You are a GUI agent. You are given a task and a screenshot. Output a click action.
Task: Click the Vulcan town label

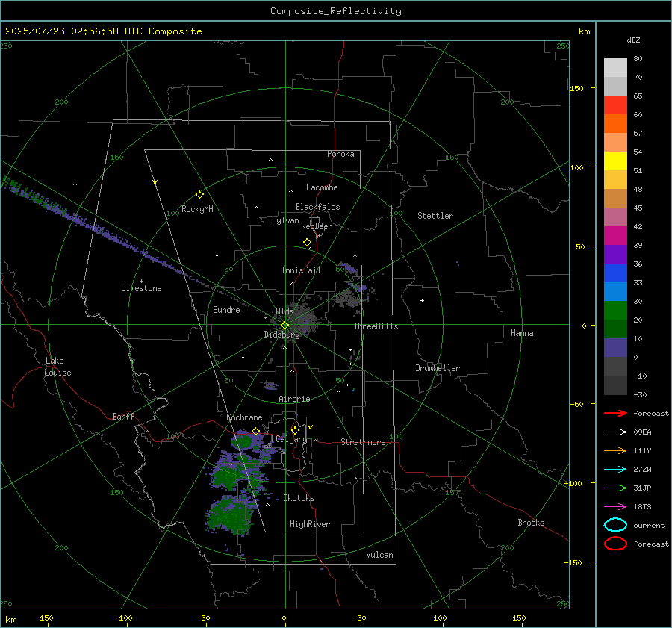(x=380, y=555)
